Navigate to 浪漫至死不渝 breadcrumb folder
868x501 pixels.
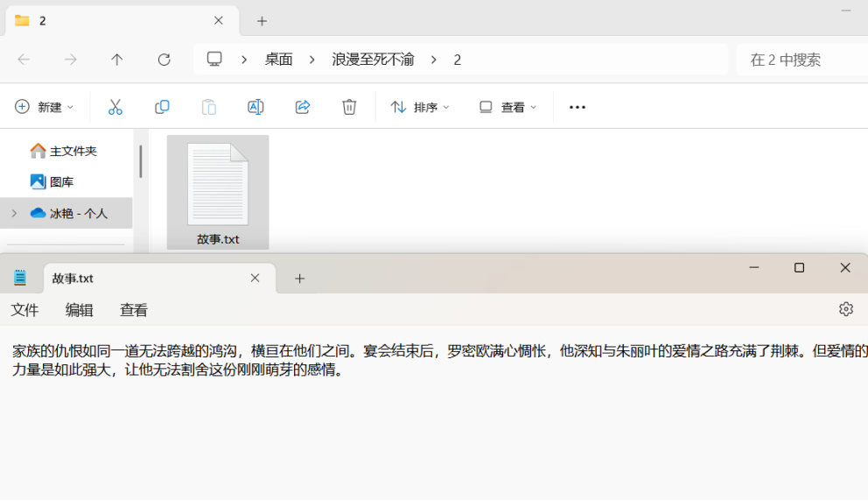click(x=373, y=60)
